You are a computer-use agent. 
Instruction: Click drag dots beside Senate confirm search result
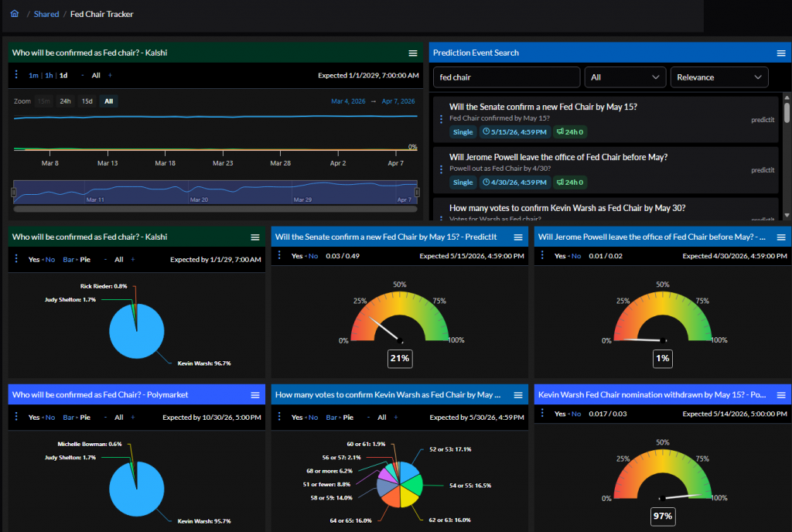pos(441,119)
